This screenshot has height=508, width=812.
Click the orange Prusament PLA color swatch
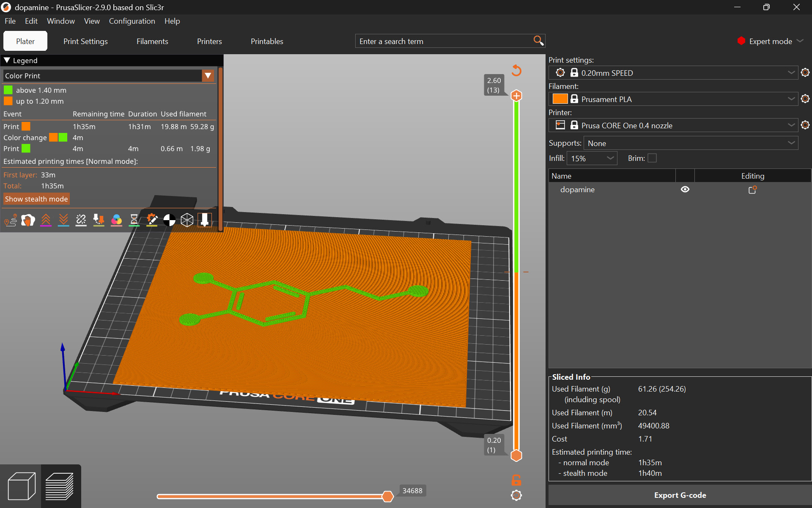pos(560,99)
